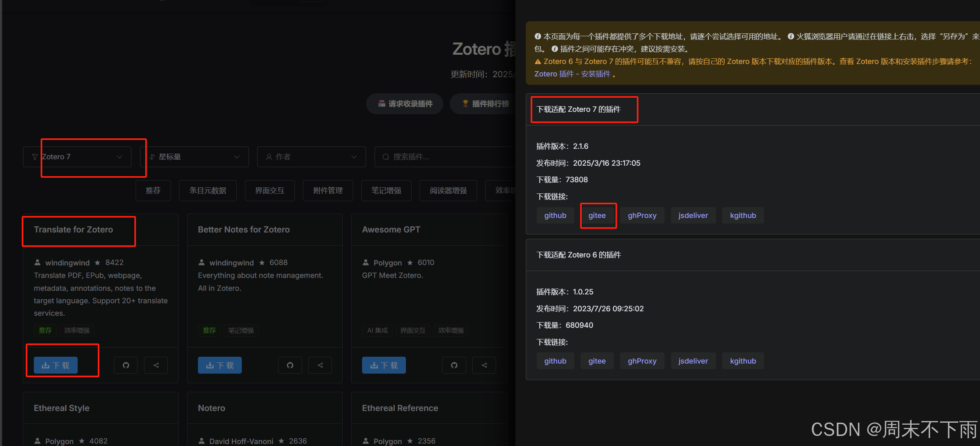The height and width of the screenshot is (446, 980).
Task: Open GitHub icon on Better Notes card
Action: (290, 365)
